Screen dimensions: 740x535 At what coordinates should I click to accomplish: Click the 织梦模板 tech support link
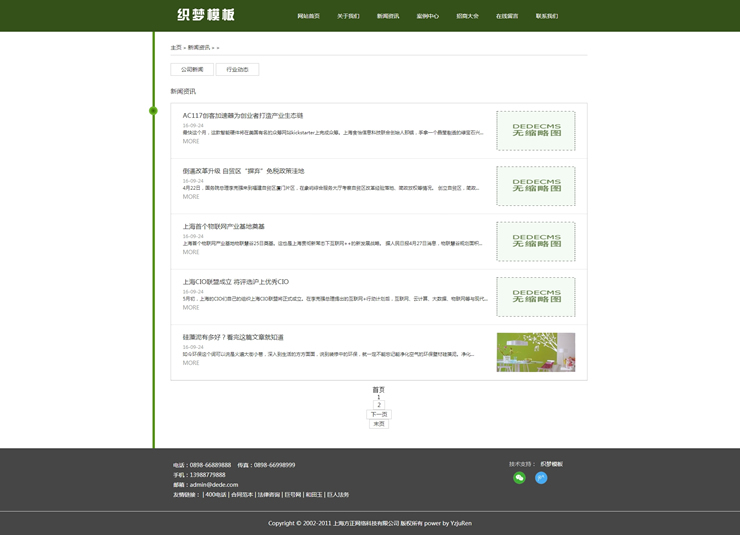point(551,464)
